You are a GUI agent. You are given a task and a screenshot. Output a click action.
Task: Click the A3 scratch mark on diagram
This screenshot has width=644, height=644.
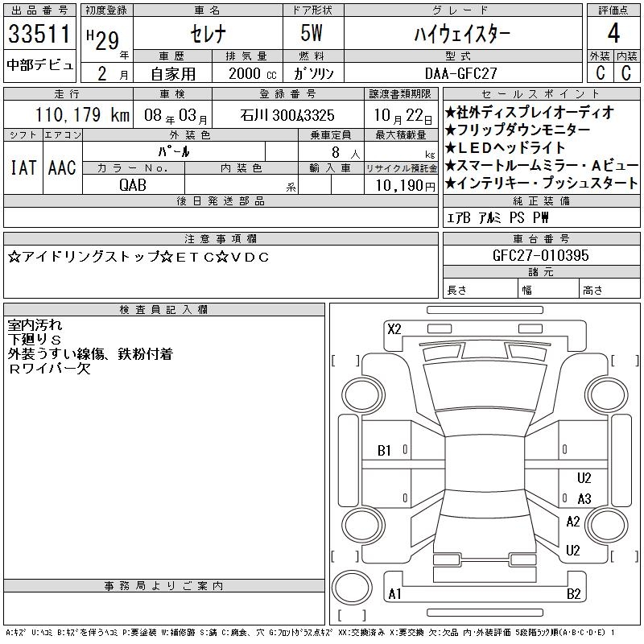point(584,499)
